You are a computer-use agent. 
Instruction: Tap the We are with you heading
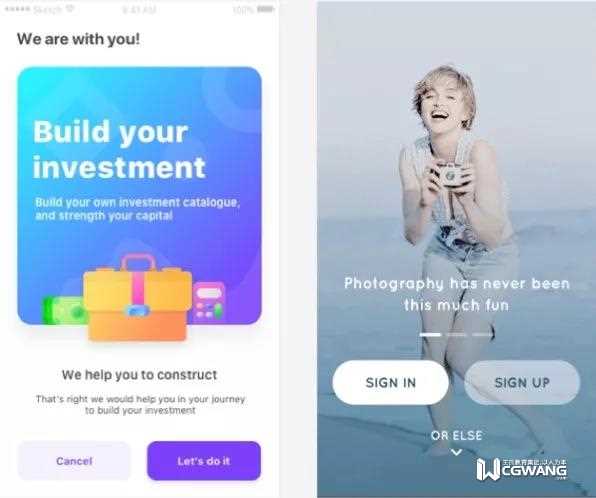[x=78, y=39]
